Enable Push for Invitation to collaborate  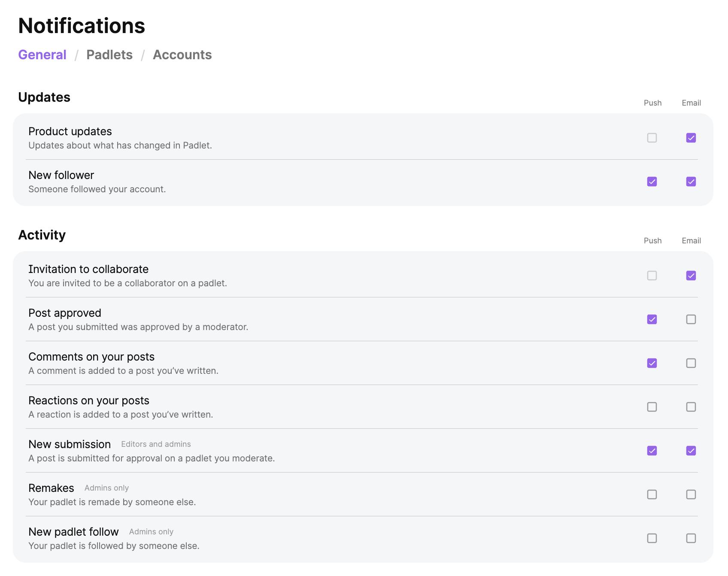pos(652,276)
